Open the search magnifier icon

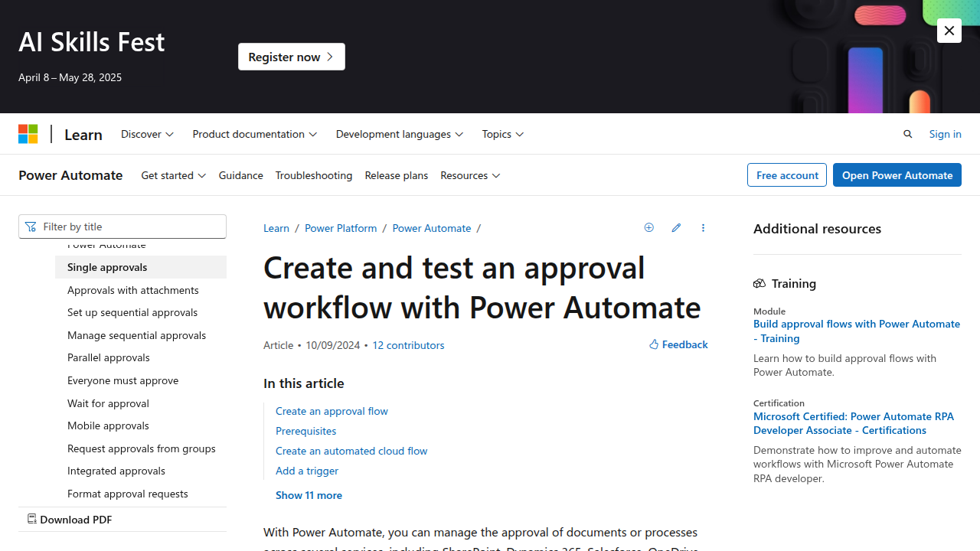coord(908,134)
